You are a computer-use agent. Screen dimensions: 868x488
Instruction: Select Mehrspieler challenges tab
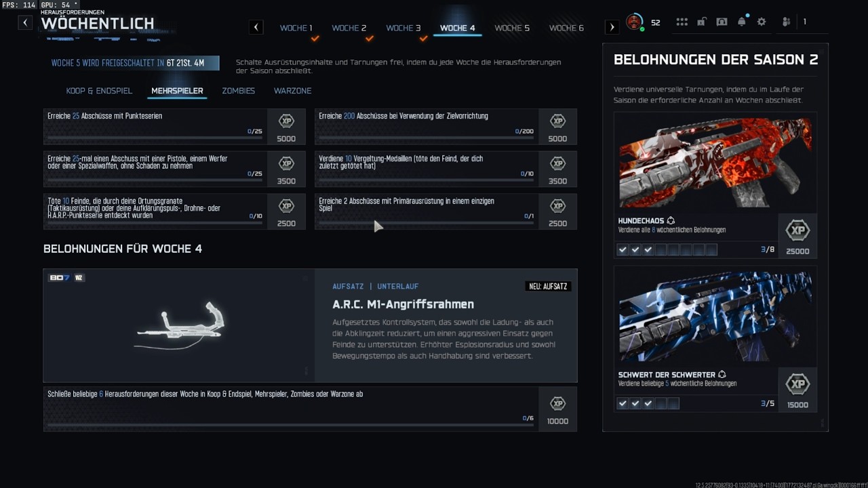tap(177, 91)
